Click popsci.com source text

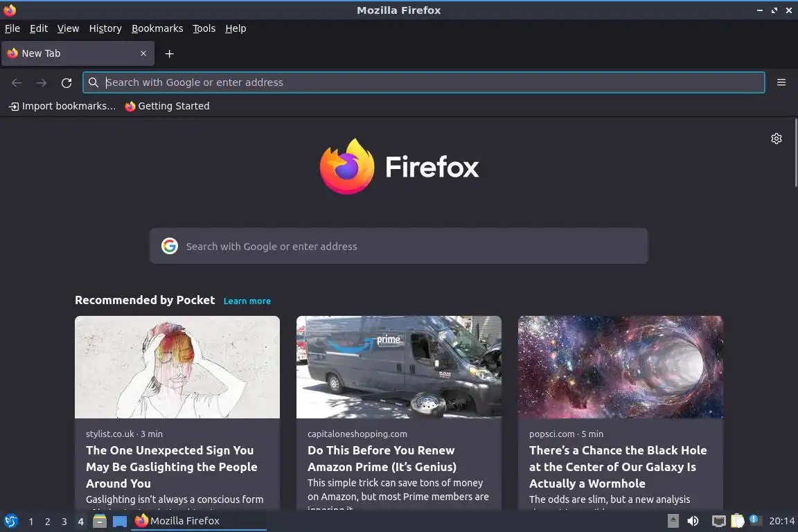pos(551,434)
